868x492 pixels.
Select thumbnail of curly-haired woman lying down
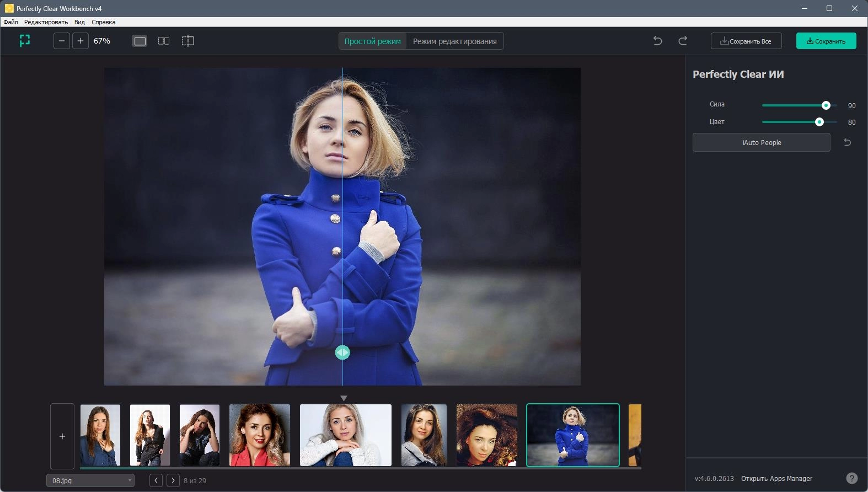[x=487, y=435]
